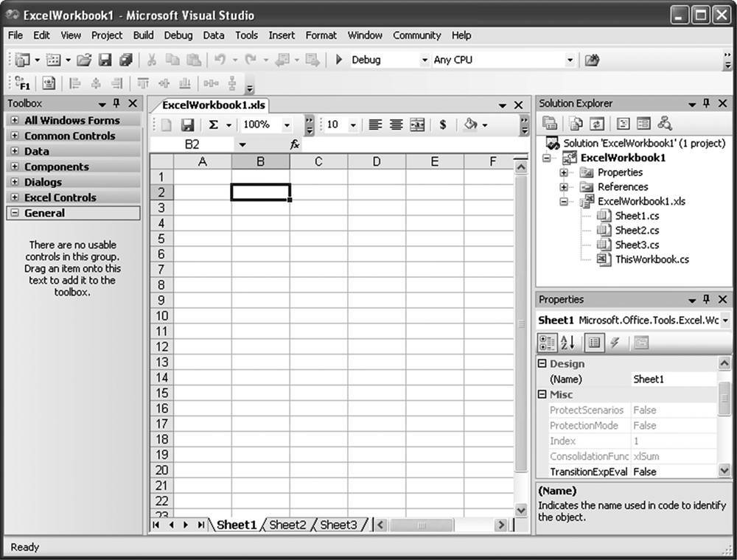This screenshot has width=737, height=560.
Task: Toggle Alphabetical sort in Properties window
Action: (567, 343)
